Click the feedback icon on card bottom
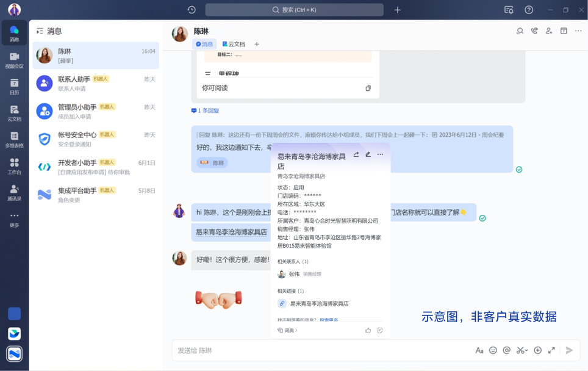This screenshot has width=588, height=371. coord(380,331)
